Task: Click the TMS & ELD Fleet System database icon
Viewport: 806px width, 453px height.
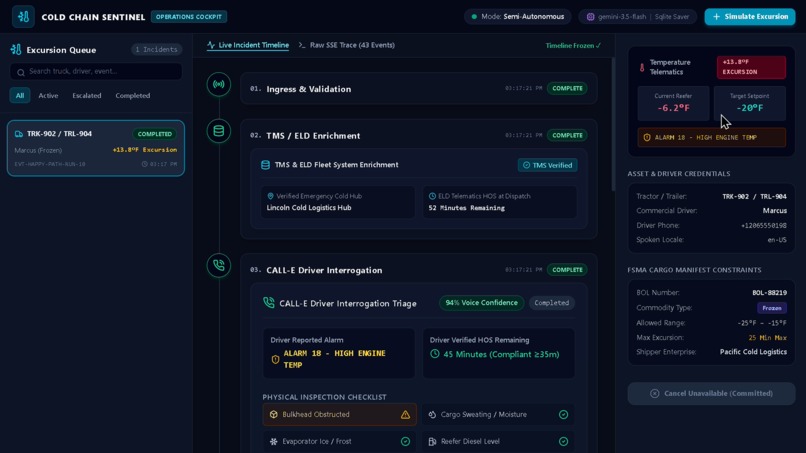Action: pyautogui.click(x=265, y=165)
